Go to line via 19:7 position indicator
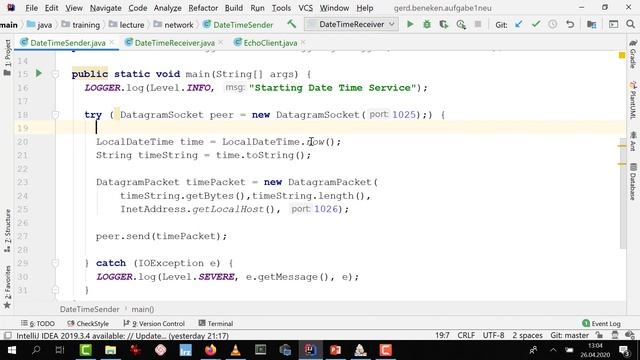Image resolution: width=640 pixels, height=360 pixels. 442,335
